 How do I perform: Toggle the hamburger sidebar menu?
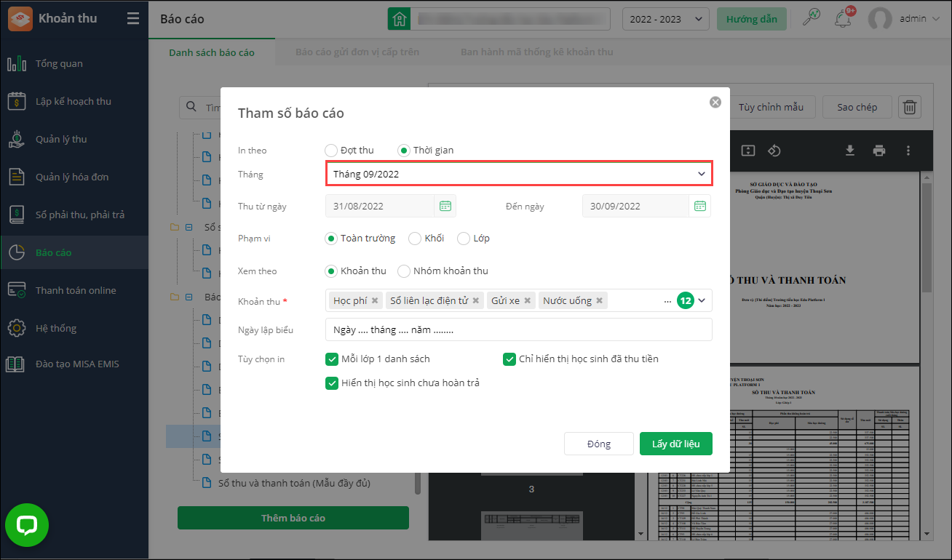point(132,19)
